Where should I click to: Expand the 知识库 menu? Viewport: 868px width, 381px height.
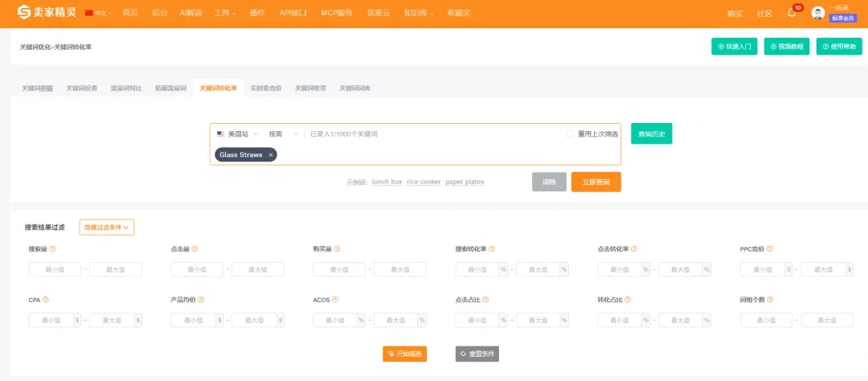[x=419, y=13]
